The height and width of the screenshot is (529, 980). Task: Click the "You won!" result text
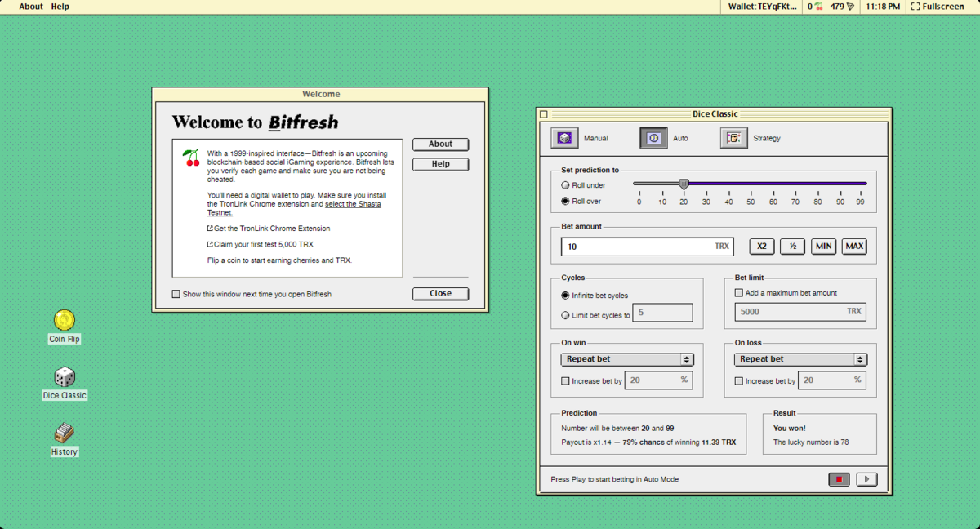pos(789,428)
